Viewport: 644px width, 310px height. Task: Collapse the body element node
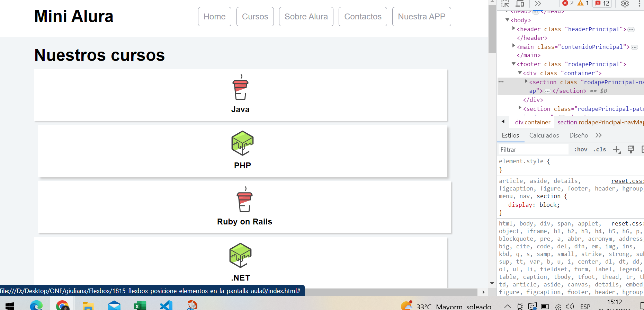tap(507, 20)
